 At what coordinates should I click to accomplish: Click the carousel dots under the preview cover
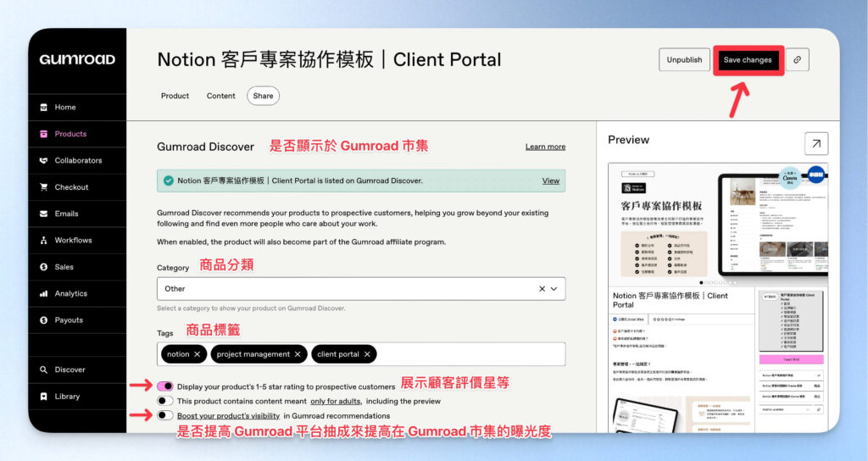click(x=718, y=283)
